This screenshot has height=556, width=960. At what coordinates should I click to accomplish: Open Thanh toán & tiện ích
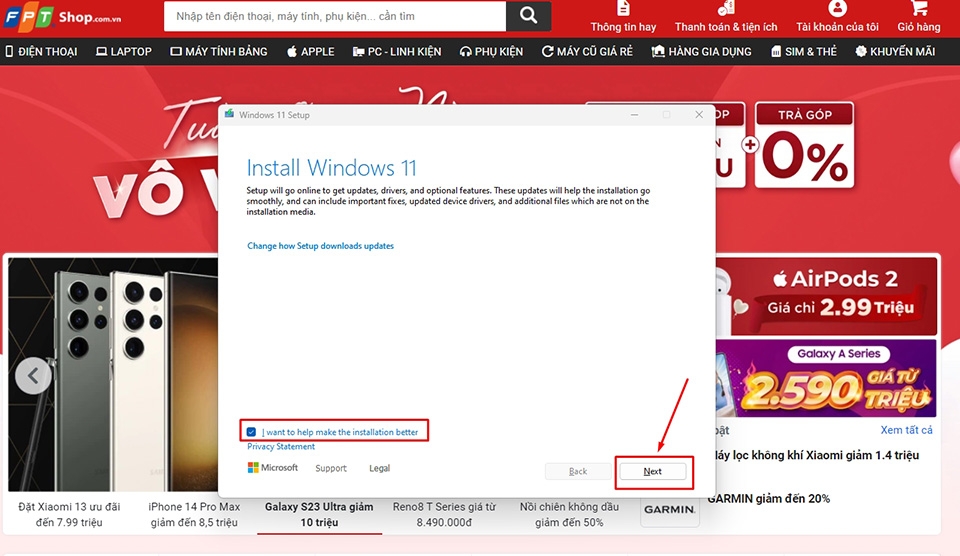tap(726, 17)
